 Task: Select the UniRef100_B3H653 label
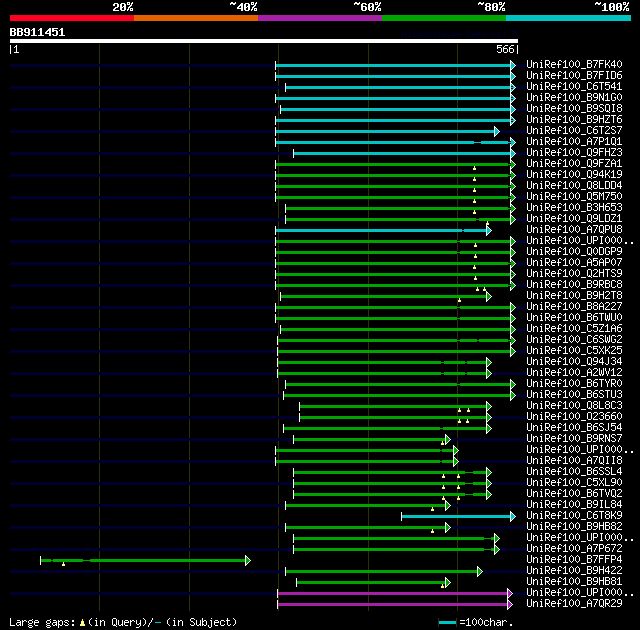pyautogui.click(x=574, y=208)
